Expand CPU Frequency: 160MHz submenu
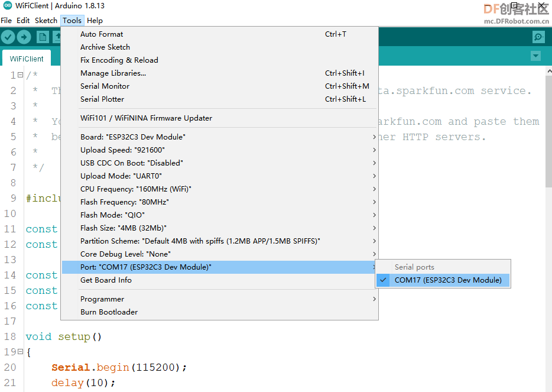The image size is (552, 392). point(219,189)
